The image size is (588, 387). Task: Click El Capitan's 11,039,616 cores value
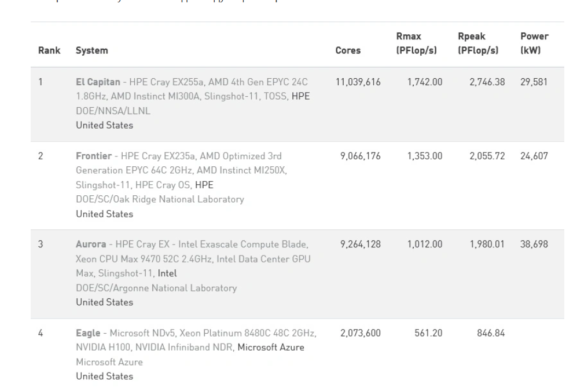coord(358,82)
